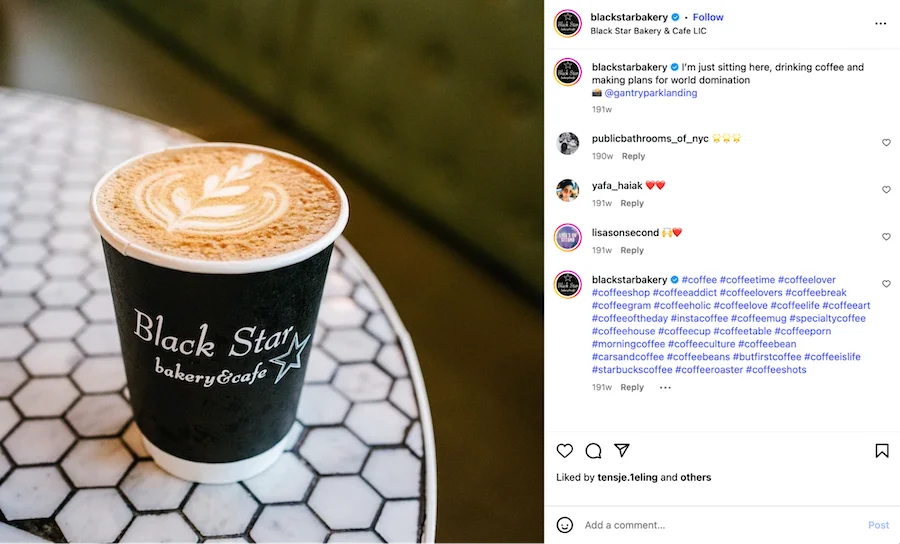
Task: View the tensje.1eling profile from likes
Action: [627, 477]
